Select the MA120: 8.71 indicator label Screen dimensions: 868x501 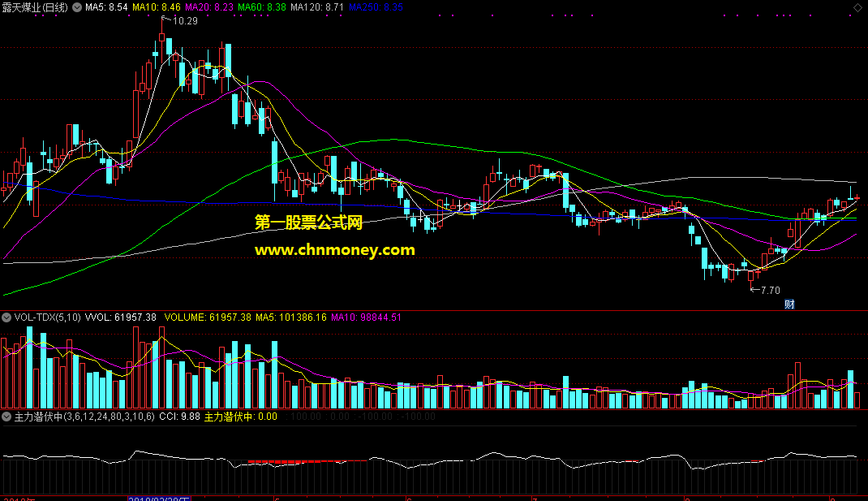317,8
